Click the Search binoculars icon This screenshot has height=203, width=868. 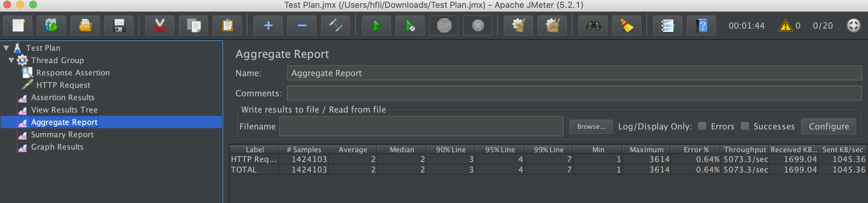(x=593, y=26)
